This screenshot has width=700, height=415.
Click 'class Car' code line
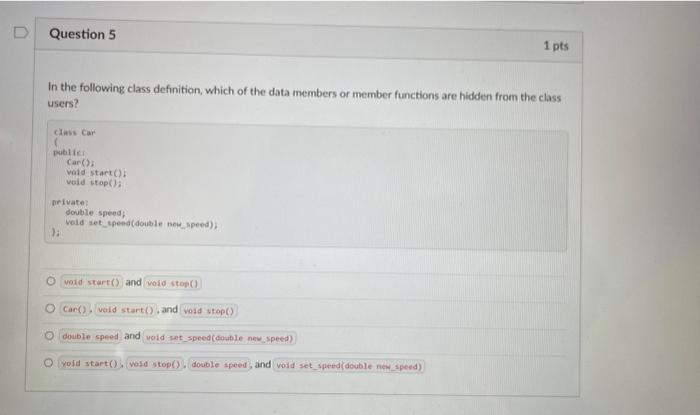pyautogui.click(x=75, y=133)
